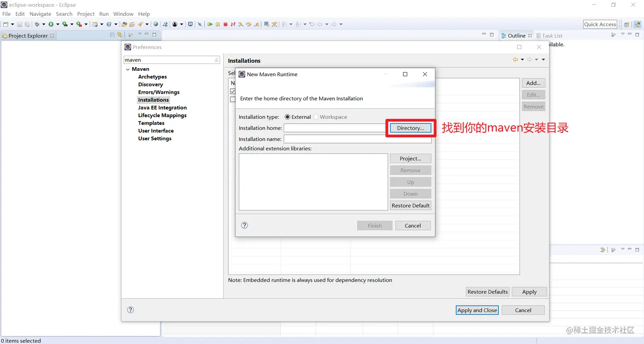
Task: Toggle Link with Editor in Project Explorer
Action: click(120, 35)
